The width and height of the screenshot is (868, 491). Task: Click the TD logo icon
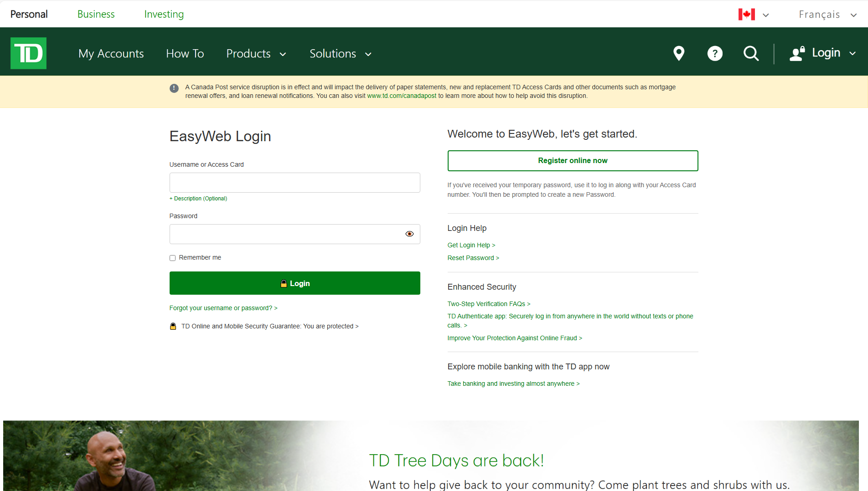coord(28,53)
